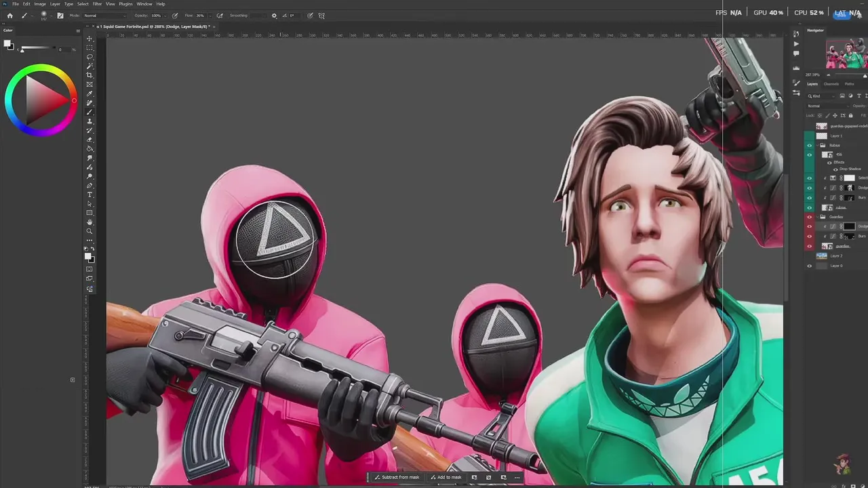
Task: Enable airbrush-style build-up icon
Action: click(220, 16)
